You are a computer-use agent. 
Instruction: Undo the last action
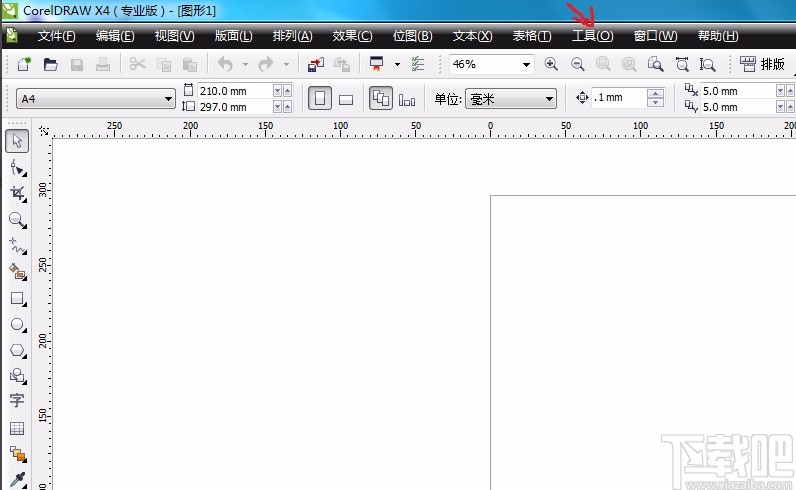point(225,64)
